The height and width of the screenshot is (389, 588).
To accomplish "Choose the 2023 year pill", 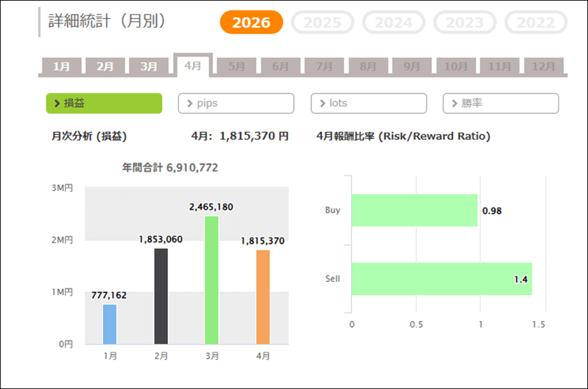I will tap(465, 23).
